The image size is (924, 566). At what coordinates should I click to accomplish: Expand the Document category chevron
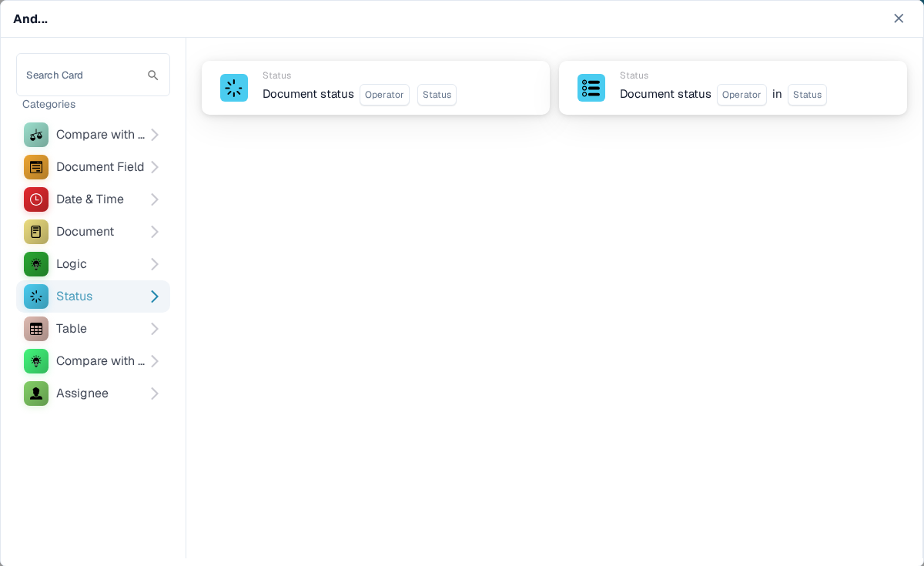[155, 232]
